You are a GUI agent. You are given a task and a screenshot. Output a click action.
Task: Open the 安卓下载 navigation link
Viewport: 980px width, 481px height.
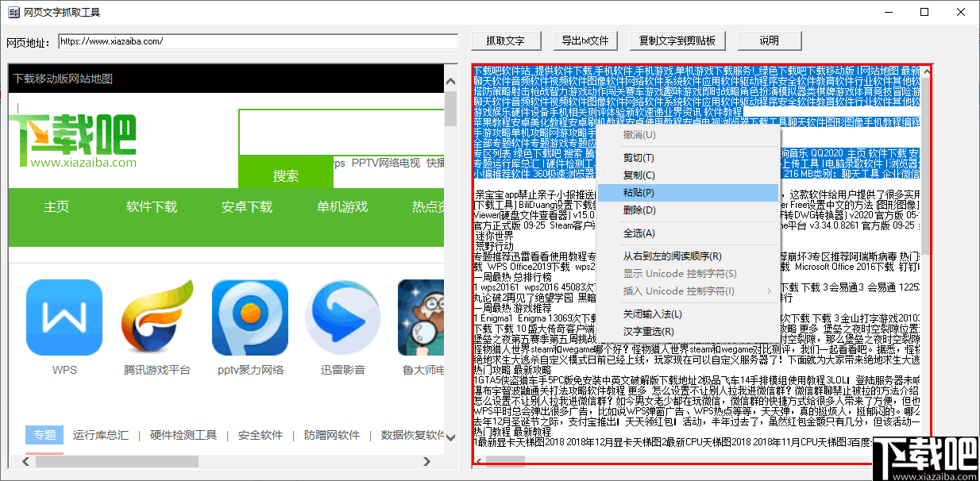[x=247, y=207]
